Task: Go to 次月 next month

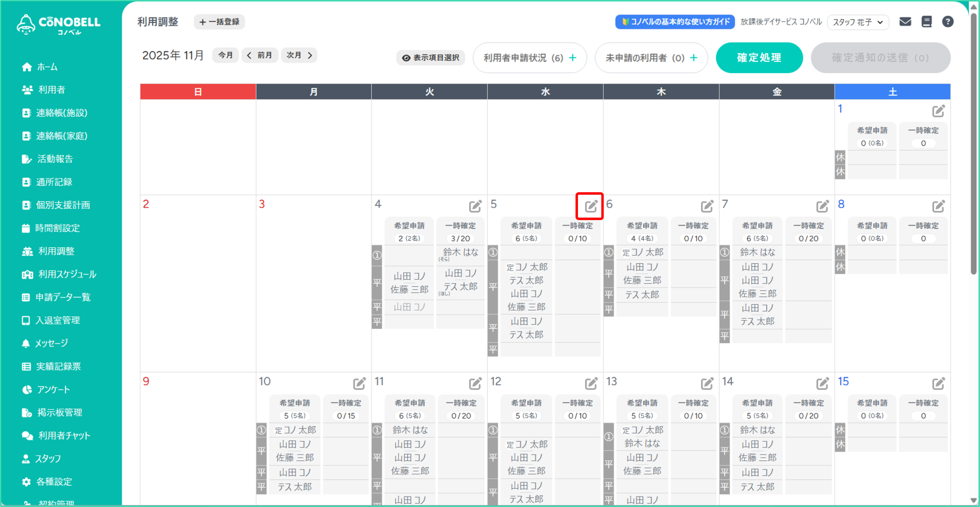Action: 299,55
